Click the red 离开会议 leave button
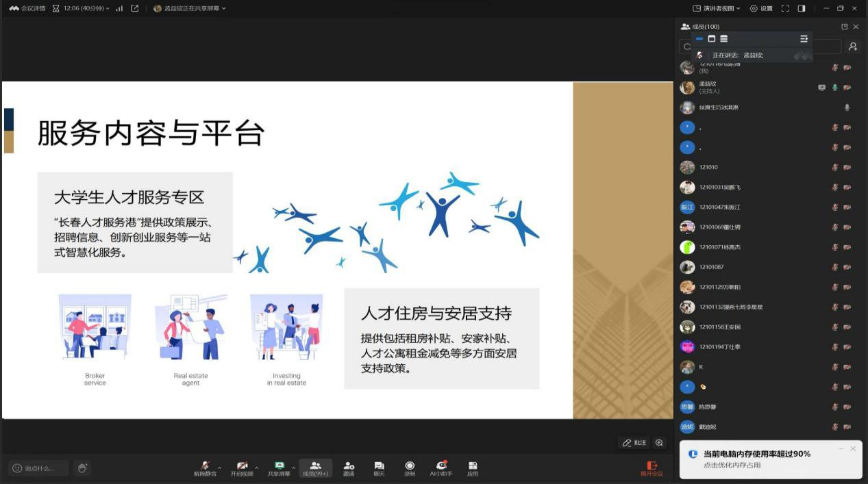 652,468
